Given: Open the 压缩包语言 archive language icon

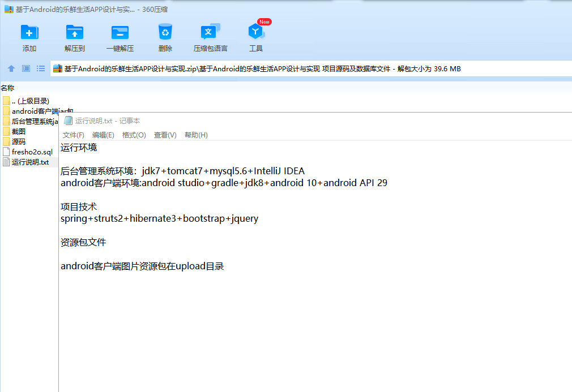Looking at the screenshot, I should coord(211,32).
